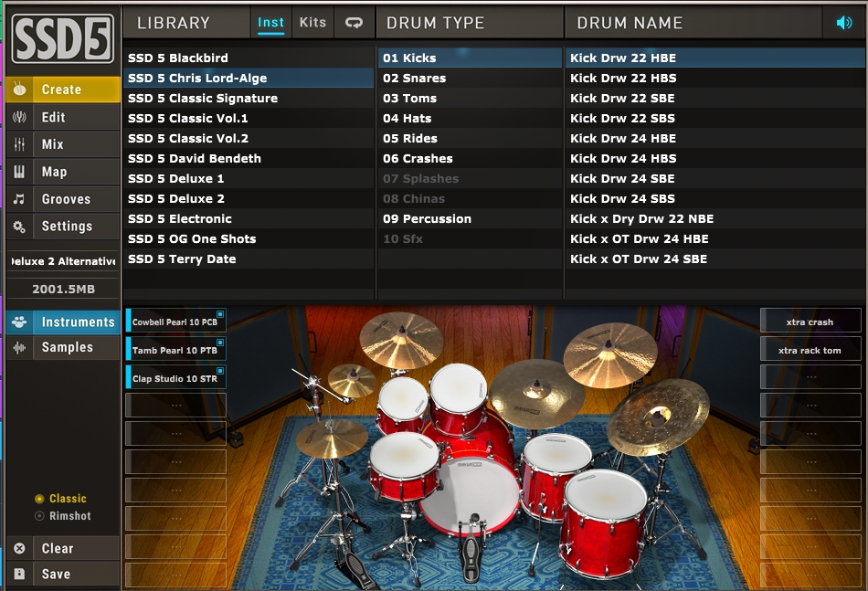The height and width of the screenshot is (591, 868).
Task: Open the Edit section icon
Action: tap(19, 117)
